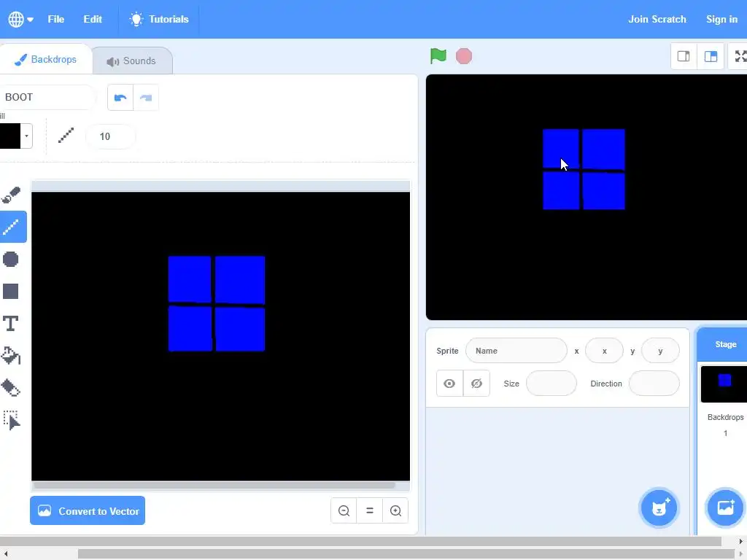The width and height of the screenshot is (747, 560).
Task: Expand the fill color dropdown arrow
Action: 27,136
